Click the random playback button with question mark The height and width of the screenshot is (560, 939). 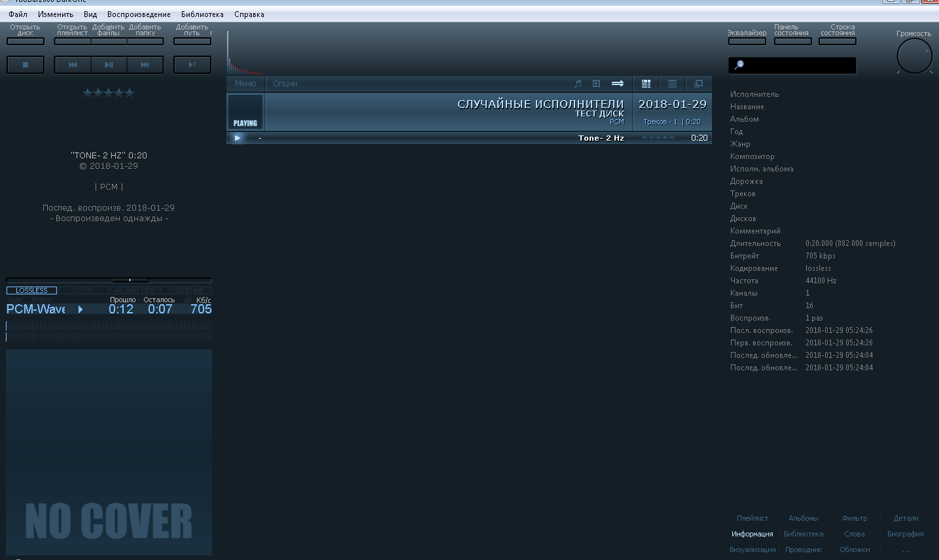click(x=192, y=65)
